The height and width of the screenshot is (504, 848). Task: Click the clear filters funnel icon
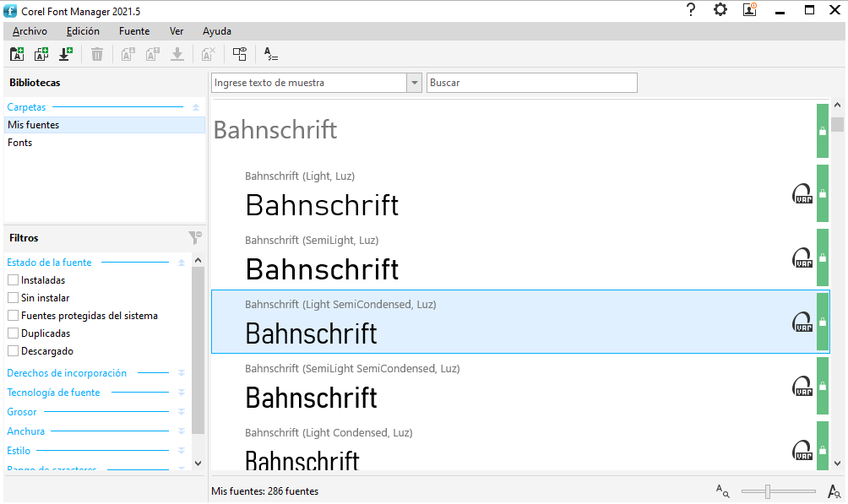194,238
